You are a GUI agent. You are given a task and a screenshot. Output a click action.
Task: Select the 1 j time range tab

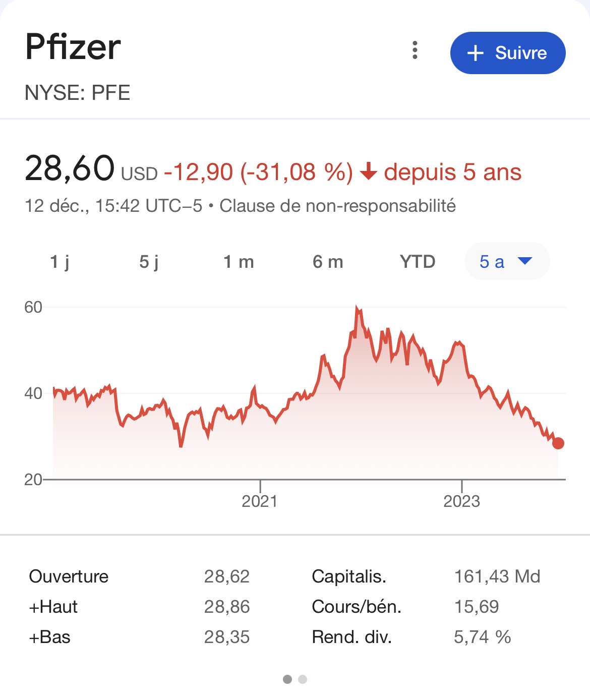(x=60, y=262)
